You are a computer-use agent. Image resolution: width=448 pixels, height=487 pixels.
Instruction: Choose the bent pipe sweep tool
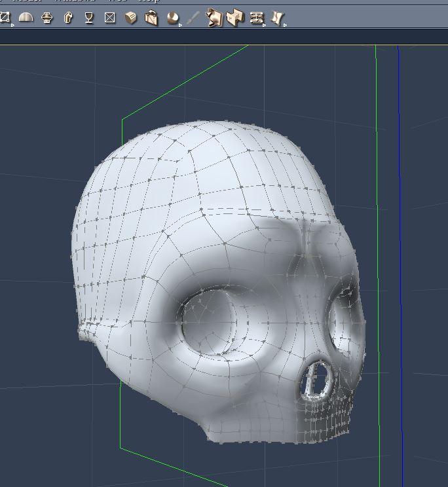click(68, 18)
